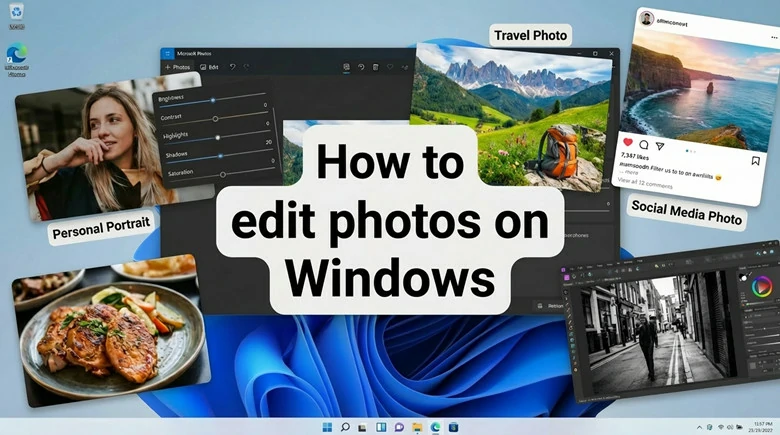Click the Shadows slider handle

220,156
